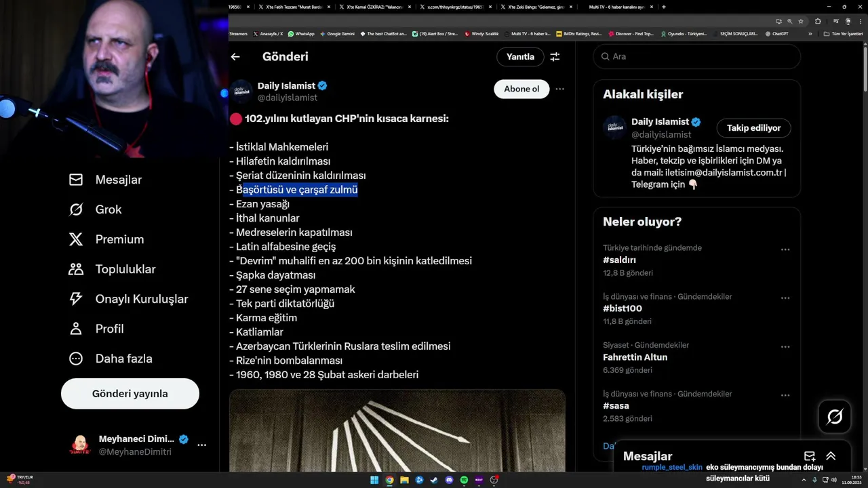Image resolution: width=868 pixels, height=488 pixels.
Task: Open Mesajlar in the sidebar
Action: (x=105, y=180)
